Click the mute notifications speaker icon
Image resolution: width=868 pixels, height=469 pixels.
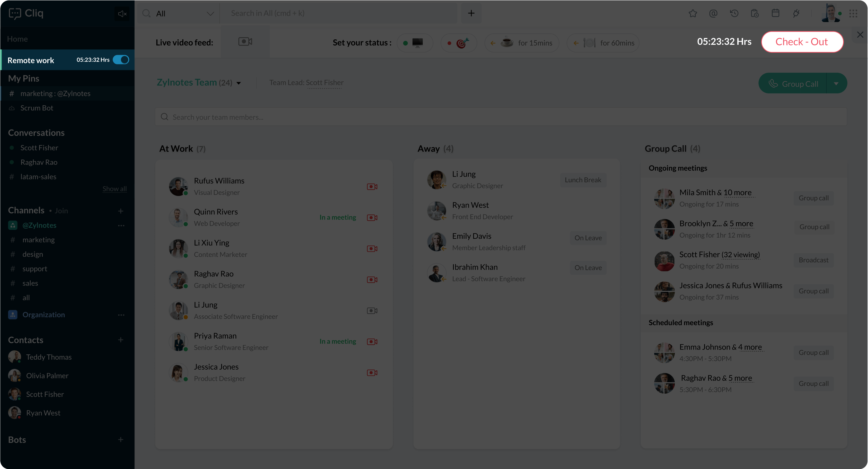(122, 13)
